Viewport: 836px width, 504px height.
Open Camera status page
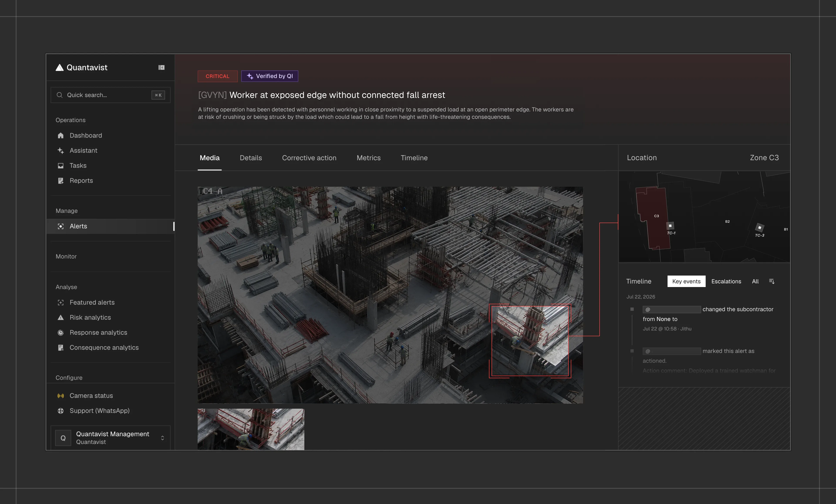pyautogui.click(x=91, y=396)
